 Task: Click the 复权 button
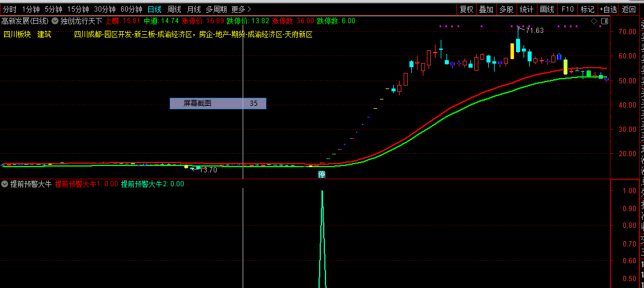point(466,9)
